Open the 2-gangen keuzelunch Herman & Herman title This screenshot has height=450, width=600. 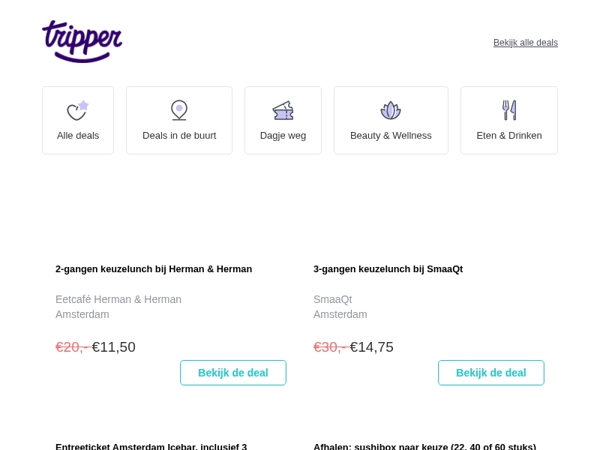[154, 269]
